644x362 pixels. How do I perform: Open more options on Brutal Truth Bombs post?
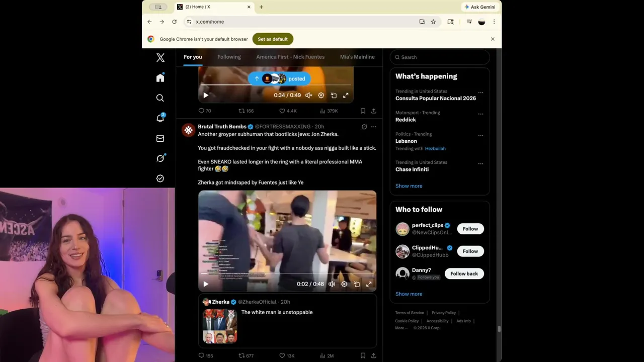pos(373,127)
